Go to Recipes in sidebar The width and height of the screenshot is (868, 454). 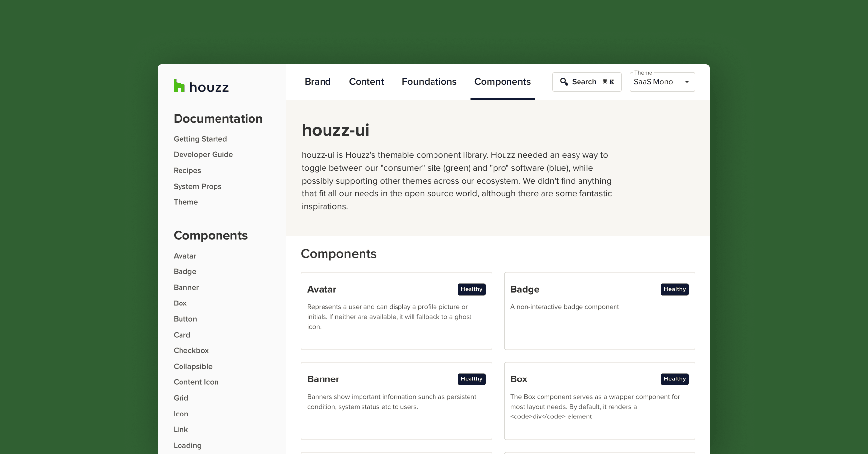tap(187, 171)
